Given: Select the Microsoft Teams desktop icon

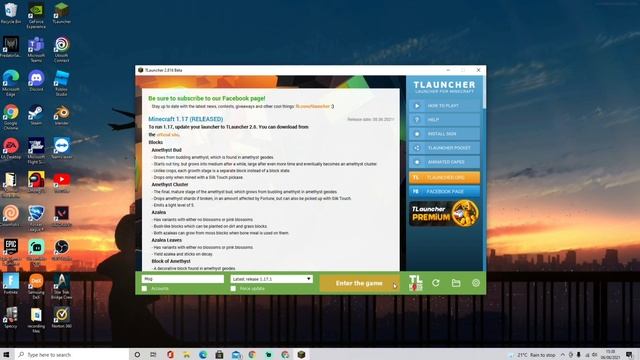Looking at the screenshot, I should tap(36, 49).
